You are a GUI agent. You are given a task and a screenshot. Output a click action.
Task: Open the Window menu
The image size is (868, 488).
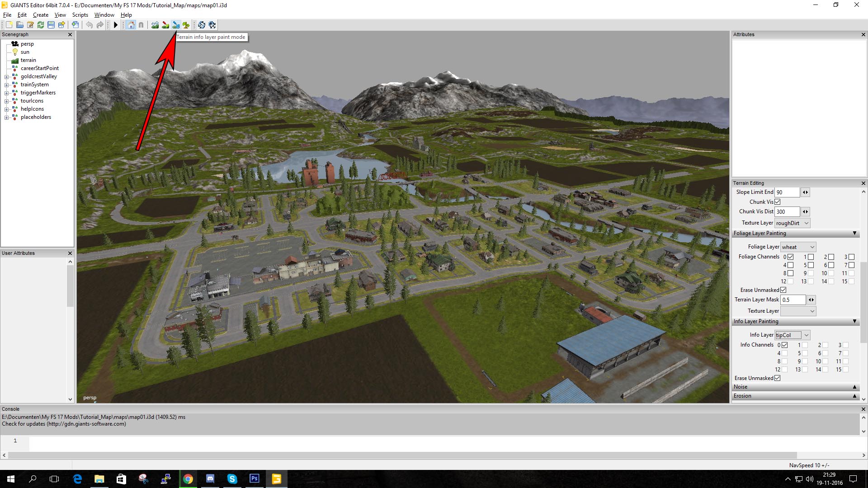pyautogui.click(x=104, y=15)
